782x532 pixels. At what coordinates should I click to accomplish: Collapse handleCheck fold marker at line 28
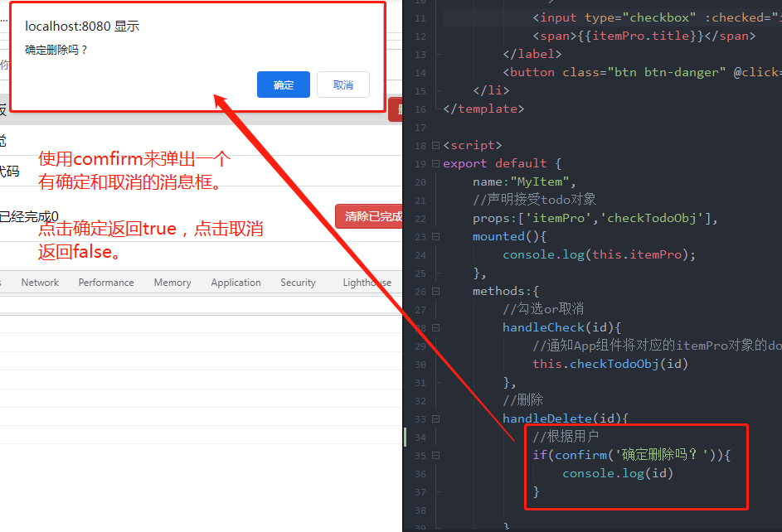(x=435, y=328)
